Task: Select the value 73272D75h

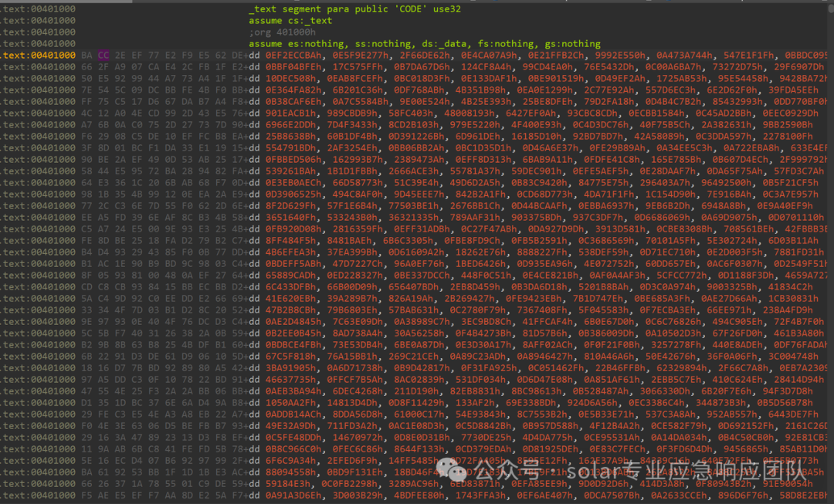Action: click(737, 67)
